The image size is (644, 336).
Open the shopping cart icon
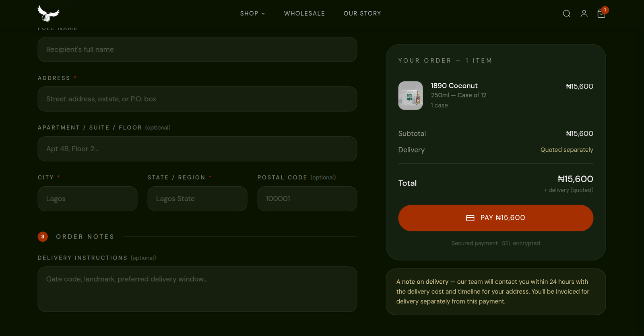(x=601, y=14)
